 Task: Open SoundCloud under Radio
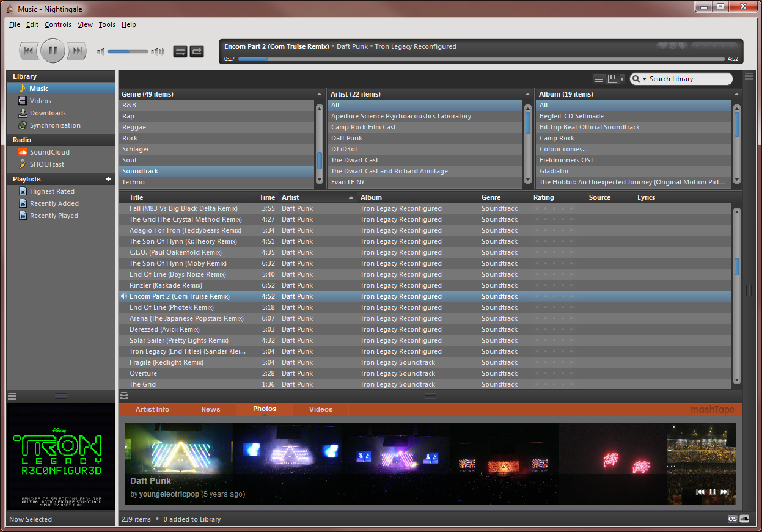coord(61,152)
